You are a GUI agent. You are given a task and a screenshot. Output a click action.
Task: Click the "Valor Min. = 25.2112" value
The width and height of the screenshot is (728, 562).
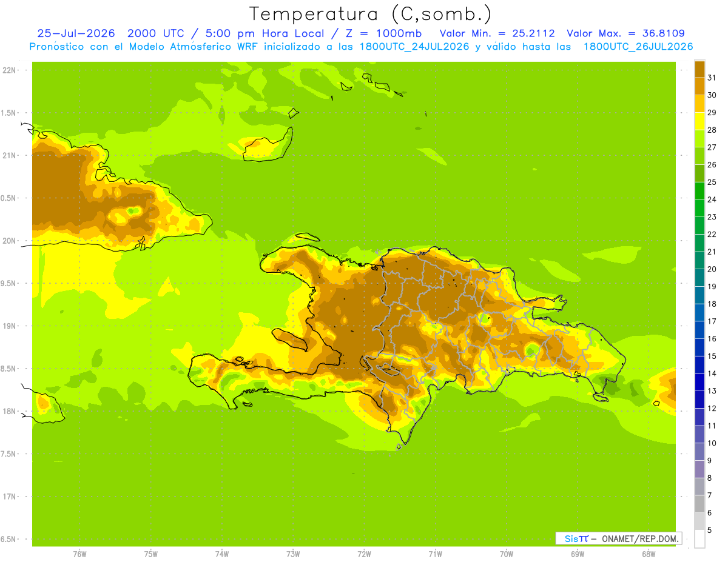pyautogui.click(x=497, y=33)
